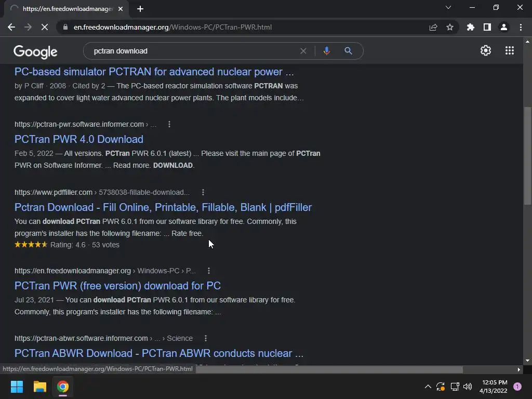Click horizontal scrollbar thumb

(329, 369)
